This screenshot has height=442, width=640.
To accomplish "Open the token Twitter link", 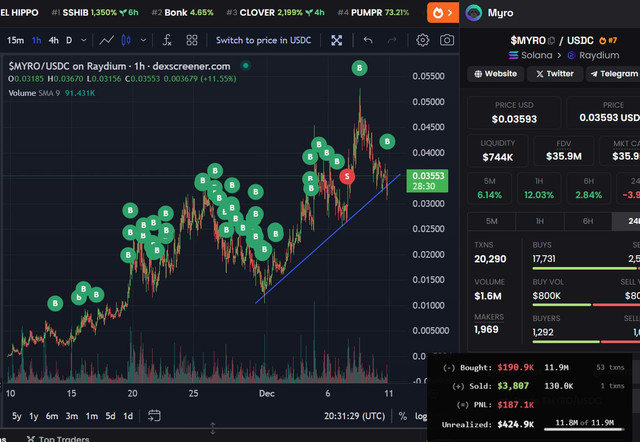I will [555, 74].
